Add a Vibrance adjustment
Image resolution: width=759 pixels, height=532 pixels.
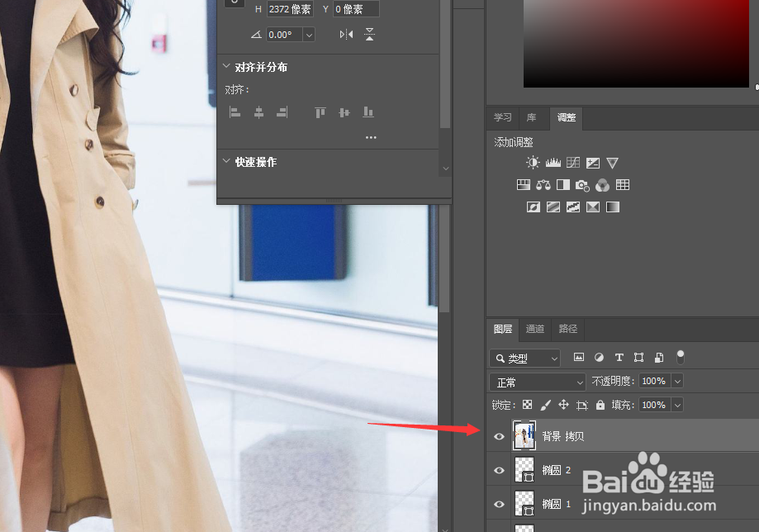pyautogui.click(x=612, y=163)
